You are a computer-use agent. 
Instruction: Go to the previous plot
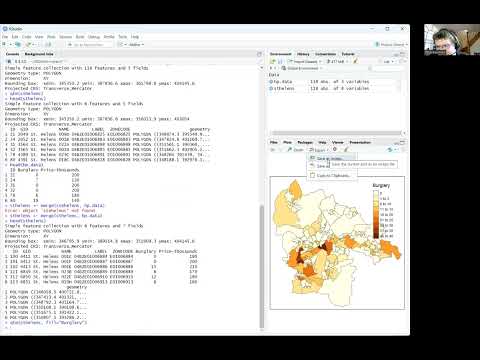(x=273, y=150)
